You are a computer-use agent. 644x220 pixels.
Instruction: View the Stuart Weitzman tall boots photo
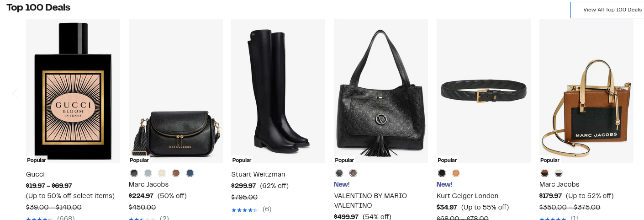point(278,91)
